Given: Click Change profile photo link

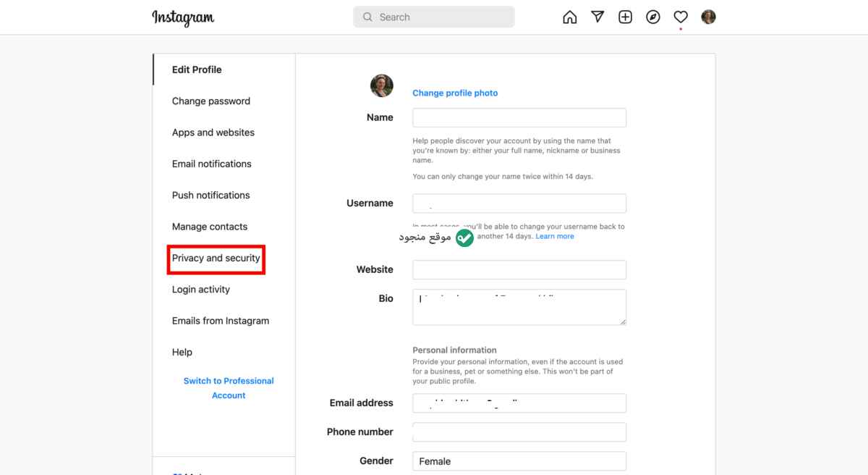Looking at the screenshot, I should pos(455,93).
